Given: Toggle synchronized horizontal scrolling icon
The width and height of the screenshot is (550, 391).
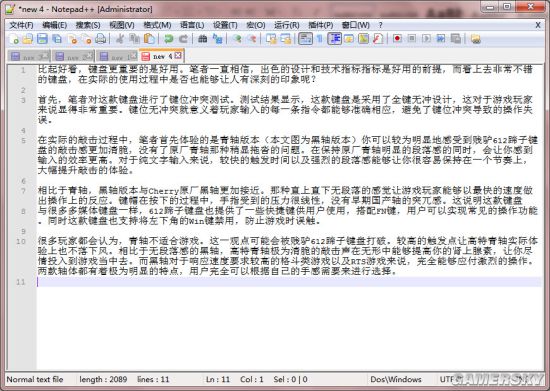Looking at the screenshot, I should tap(286, 39).
